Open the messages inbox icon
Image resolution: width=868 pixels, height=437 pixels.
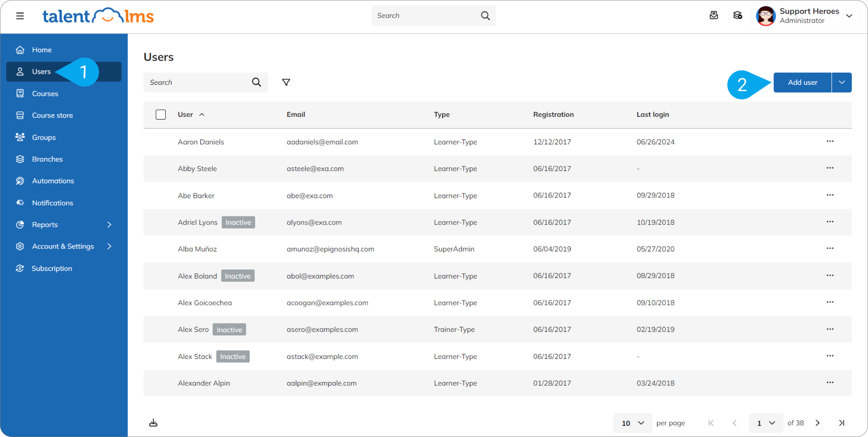pos(713,15)
